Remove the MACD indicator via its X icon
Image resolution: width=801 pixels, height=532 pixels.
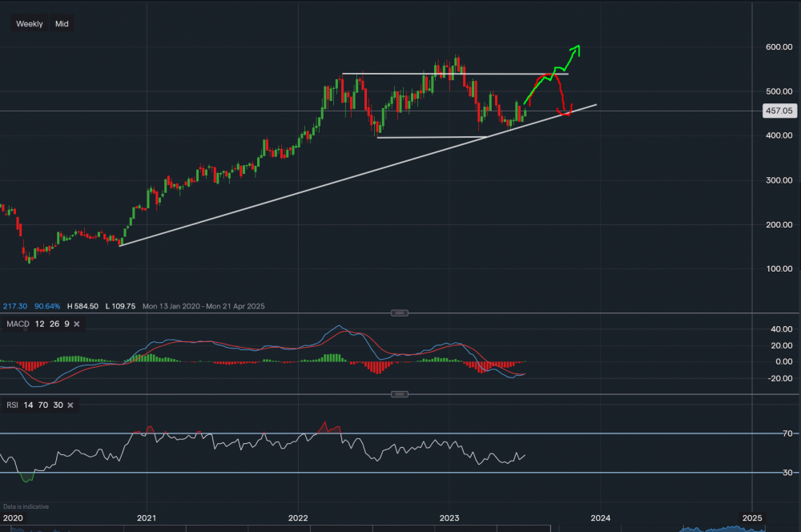point(77,324)
